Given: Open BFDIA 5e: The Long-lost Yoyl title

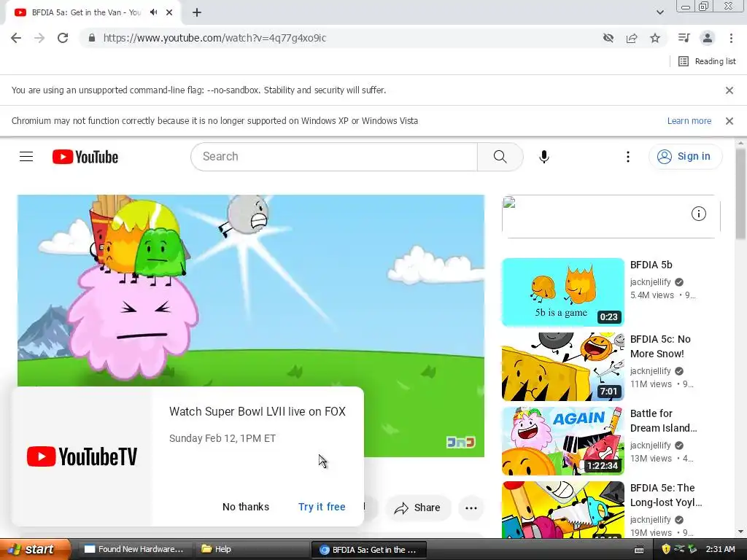Looking at the screenshot, I should (665, 495).
